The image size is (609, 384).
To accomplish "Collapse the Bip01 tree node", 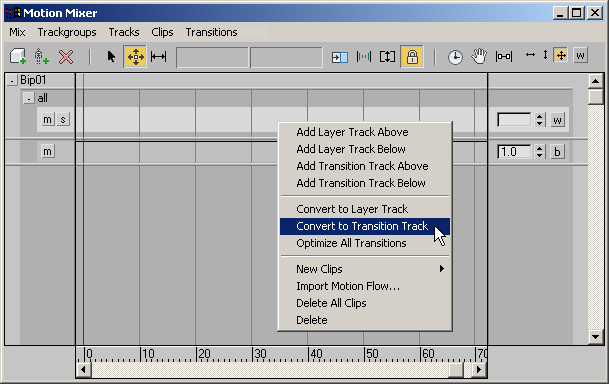I will point(12,80).
